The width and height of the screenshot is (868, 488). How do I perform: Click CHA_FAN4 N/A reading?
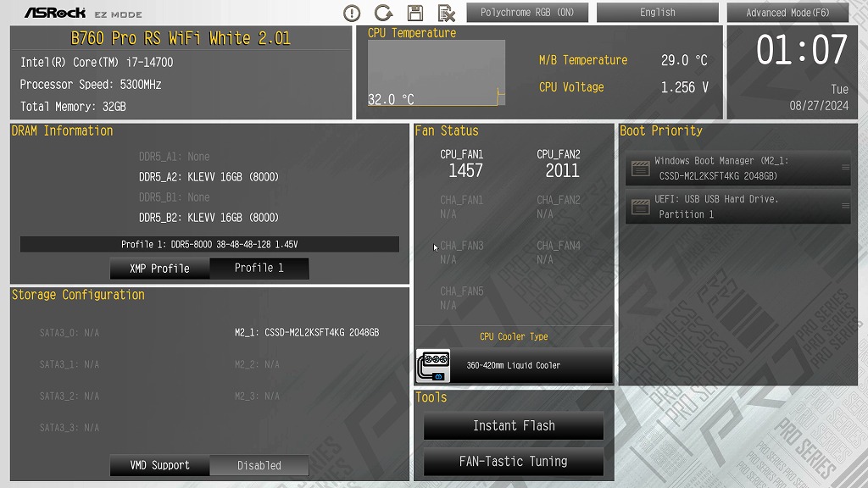(x=545, y=259)
